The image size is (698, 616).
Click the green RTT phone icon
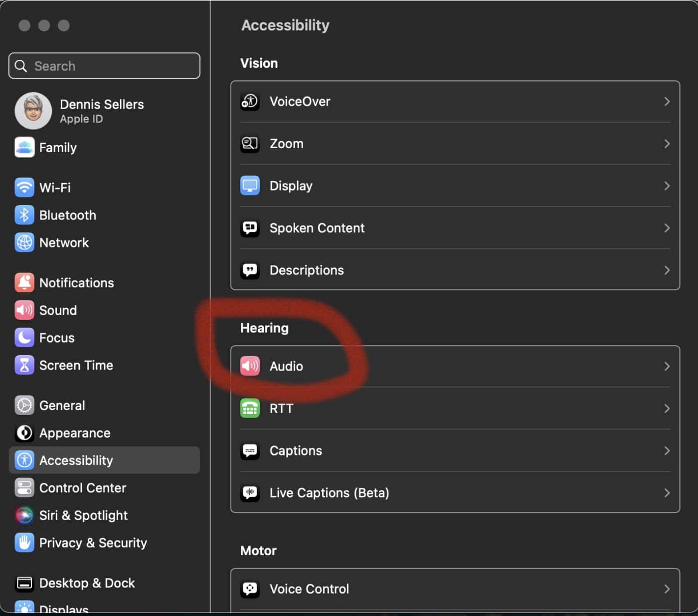(250, 408)
